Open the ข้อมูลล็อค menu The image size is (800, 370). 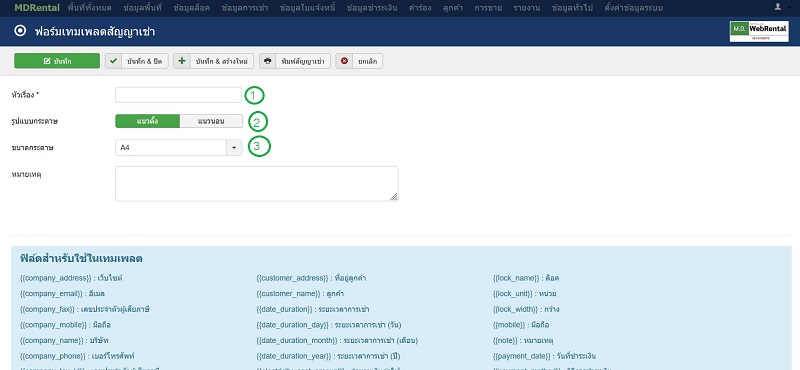[x=191, y=8]
